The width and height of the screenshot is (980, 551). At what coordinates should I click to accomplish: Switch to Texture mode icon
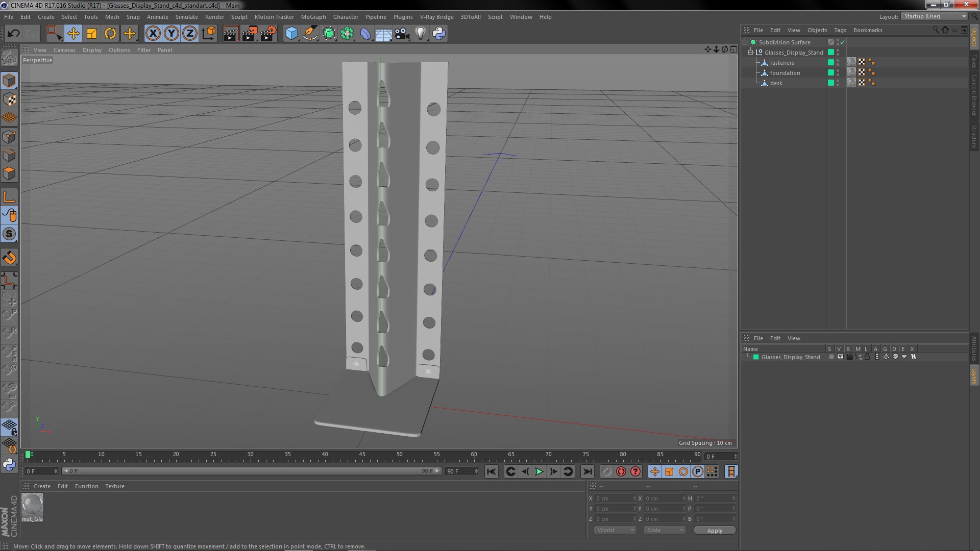click(9, 99)
